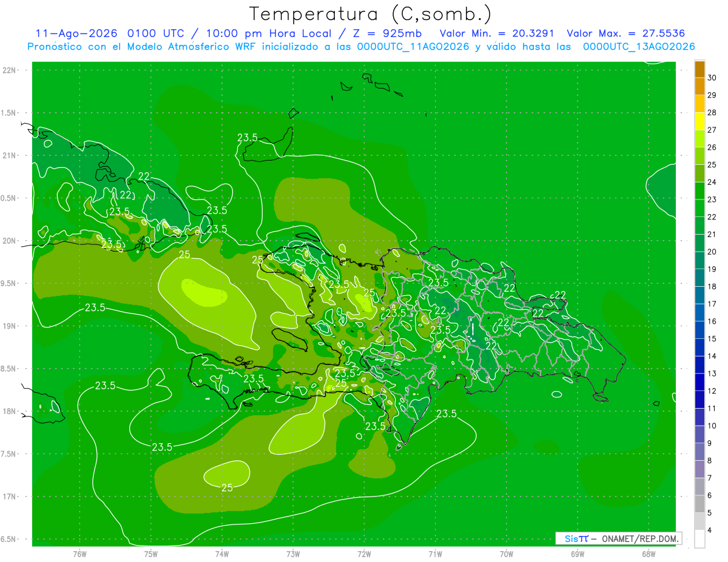Click the pressure level text 'Z = 925mb'
The height and width of the screenshot is (562, 728).
click(386, 34)
